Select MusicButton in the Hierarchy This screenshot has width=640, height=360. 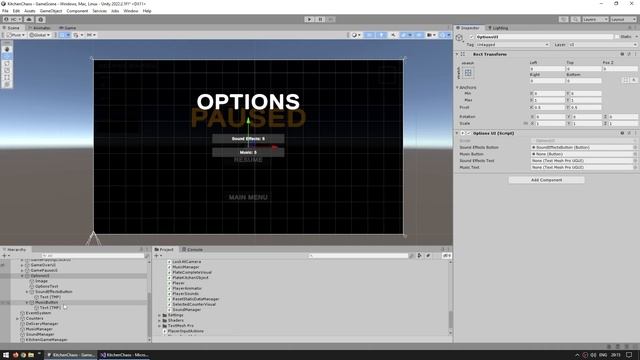tap(46, 302)
